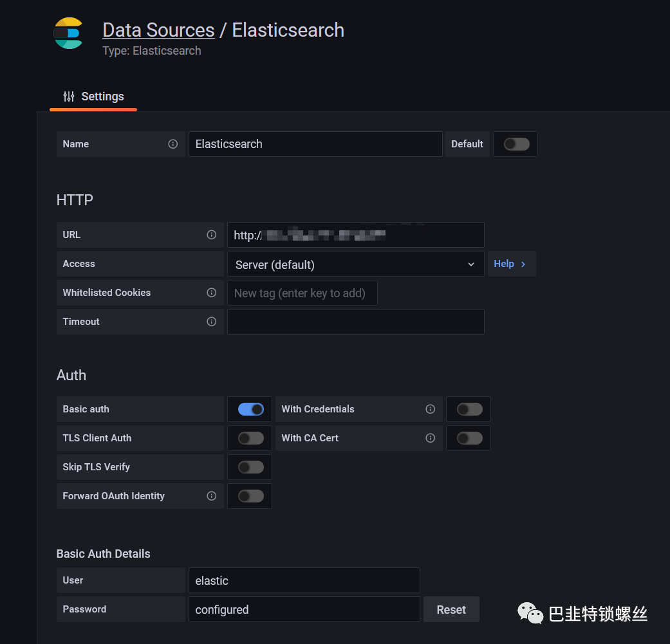
Task: Click the Elasticsearch logo icon
Action: pos(68,33)
